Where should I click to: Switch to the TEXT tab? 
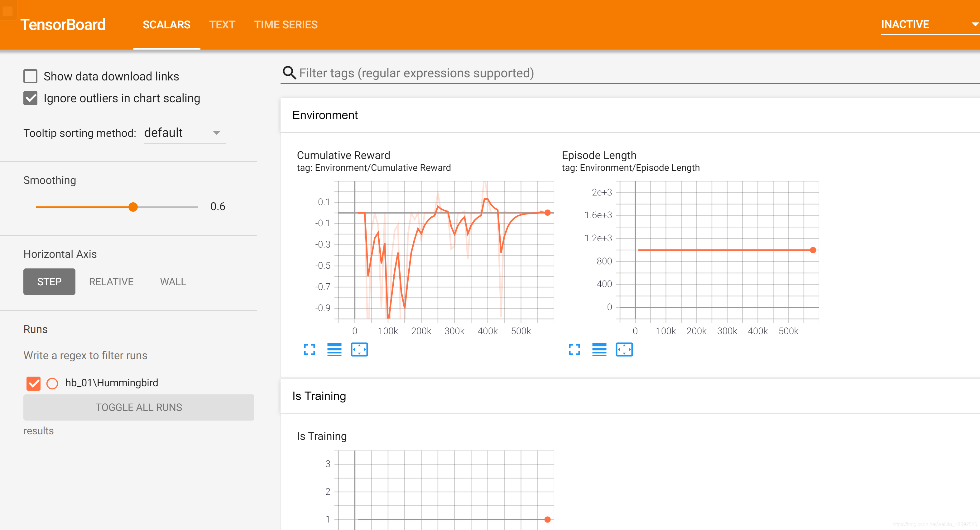tap(222, 25)
